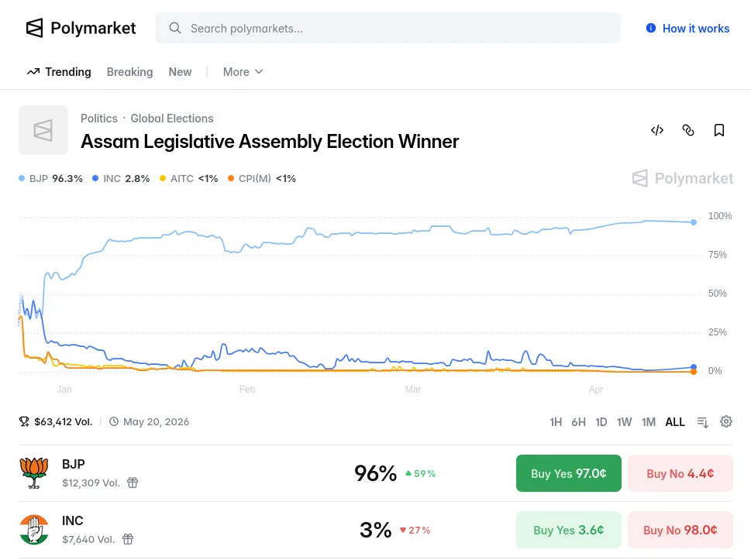Buy Yes on BJP at 97.0¢

coord(569,473)
